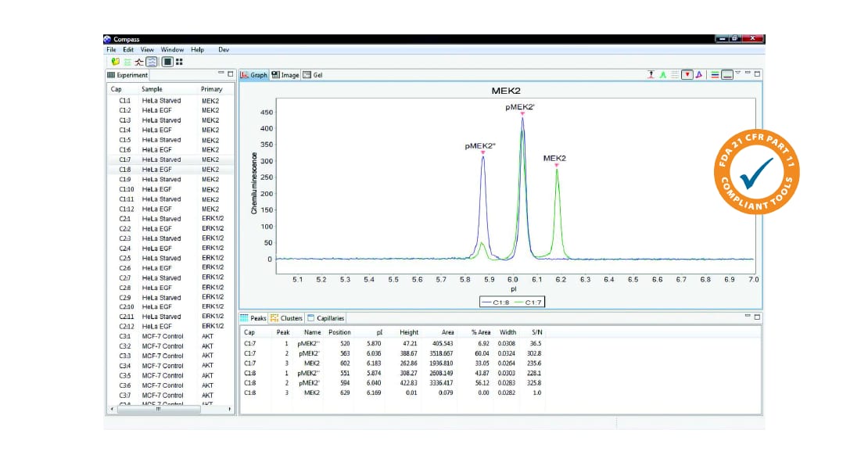Screen dimensions: 868x462
Task: Open the File menu
Action: tap(111, 50)
